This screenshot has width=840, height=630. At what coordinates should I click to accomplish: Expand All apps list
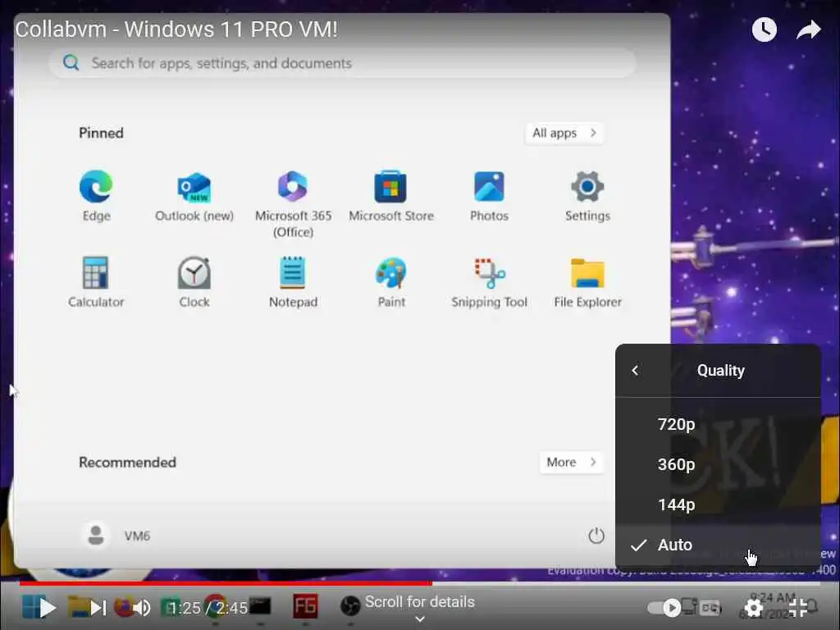pyautogui.click(x=564, y=133)
